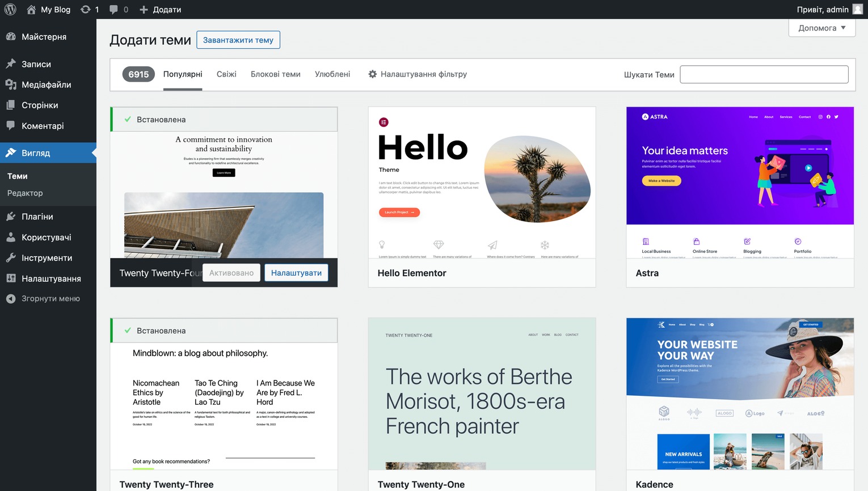The height and width of the screenshot is (491, 868).
Task: Expand the Допомога help dropdown
Action: pos(822,28)
